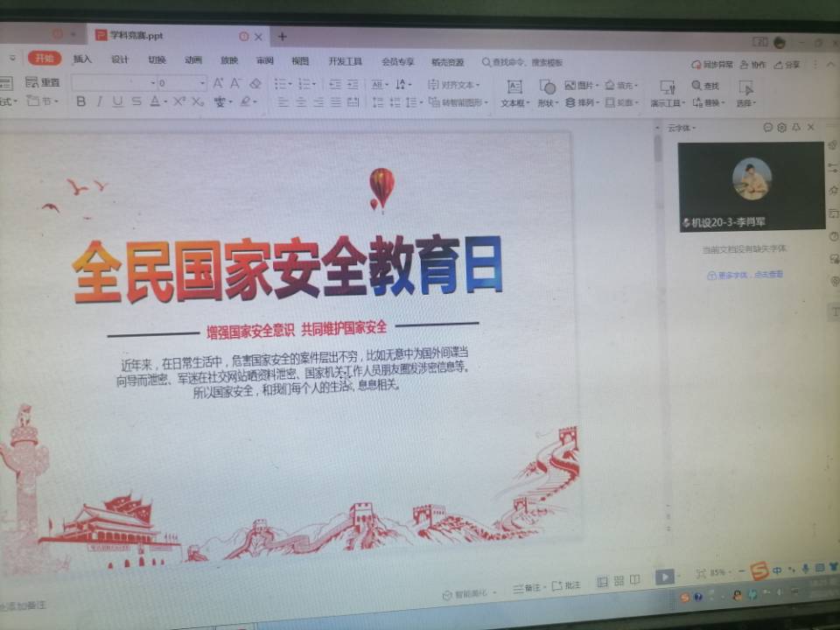Toggle italic text formatting

(100, 101)
